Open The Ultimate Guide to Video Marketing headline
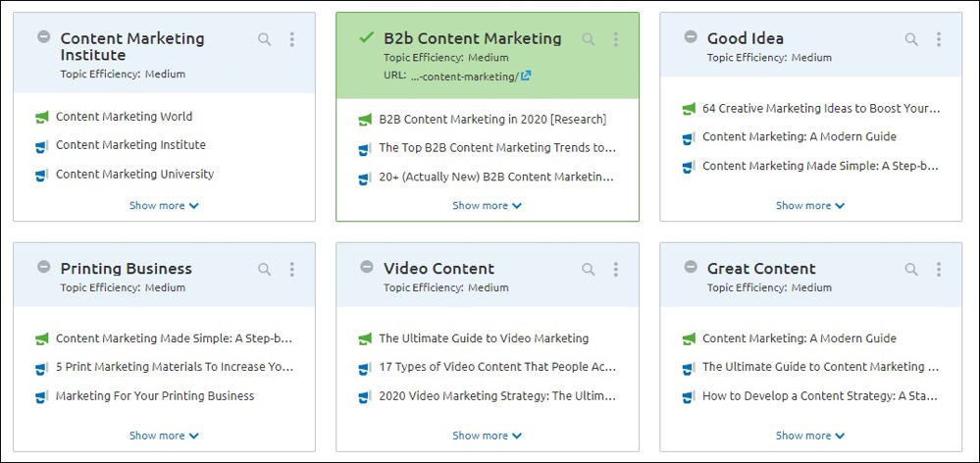This screenshot has width=980, height=463. (x=484, y=338)
